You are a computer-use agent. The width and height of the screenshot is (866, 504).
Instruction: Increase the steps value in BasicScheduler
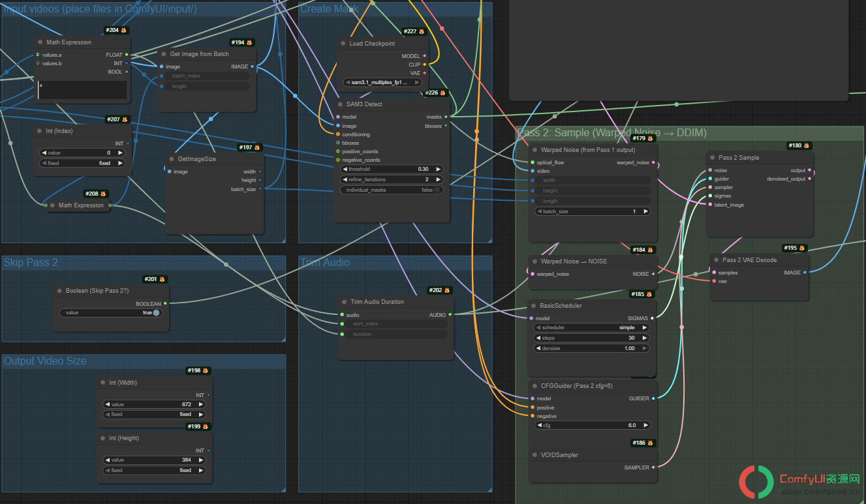click(645, 338)
